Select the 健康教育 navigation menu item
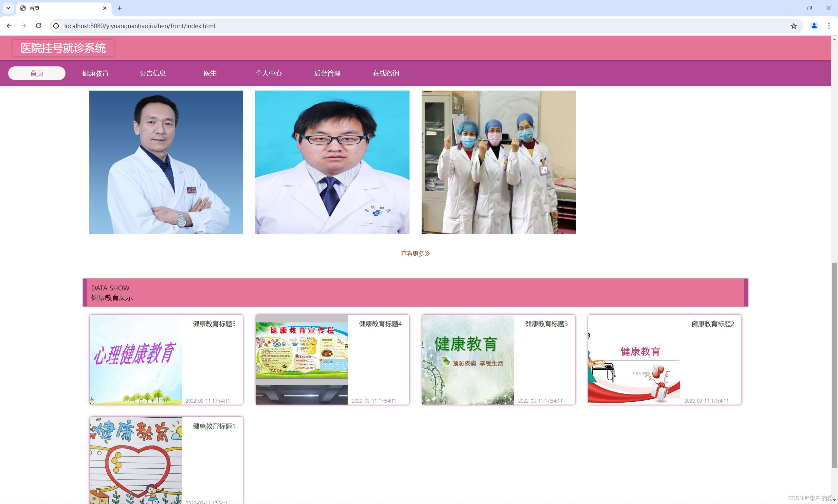 tap(96, 73)
